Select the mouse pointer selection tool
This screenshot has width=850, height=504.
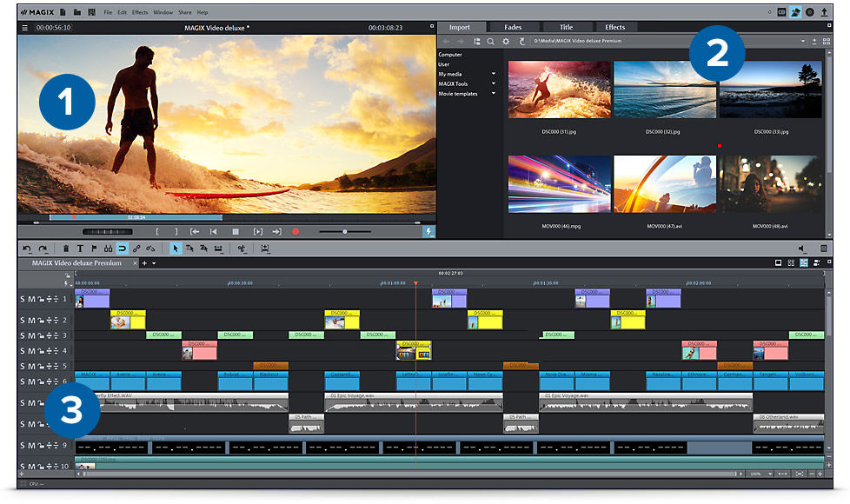175,249
